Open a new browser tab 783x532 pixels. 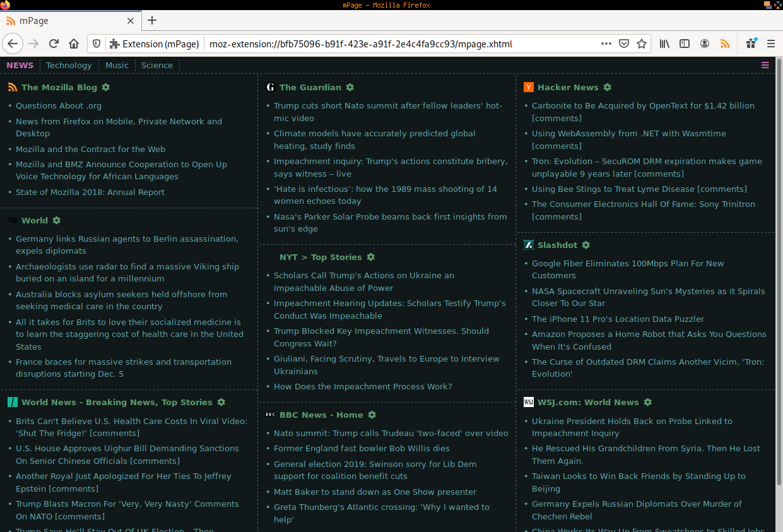pyautogui.click(x=152, y=20)
